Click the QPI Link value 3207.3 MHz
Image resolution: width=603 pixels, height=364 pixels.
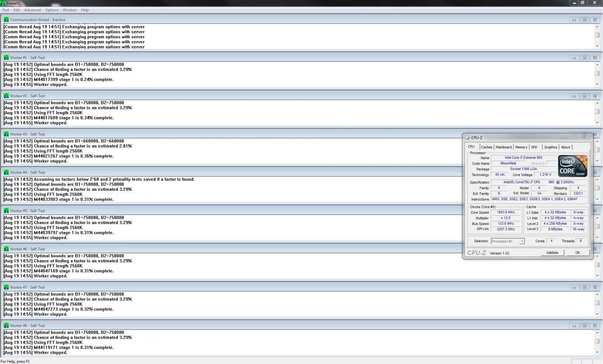tap(506, 229)
